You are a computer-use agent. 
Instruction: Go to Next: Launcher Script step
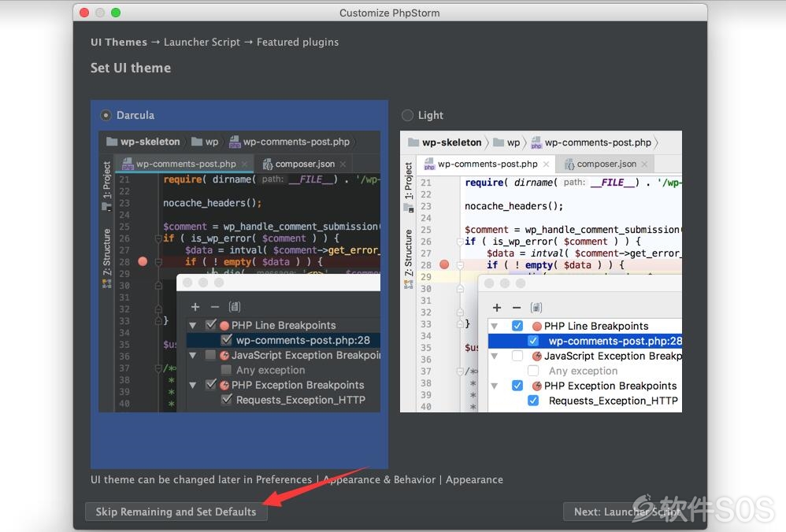point(627,512)
